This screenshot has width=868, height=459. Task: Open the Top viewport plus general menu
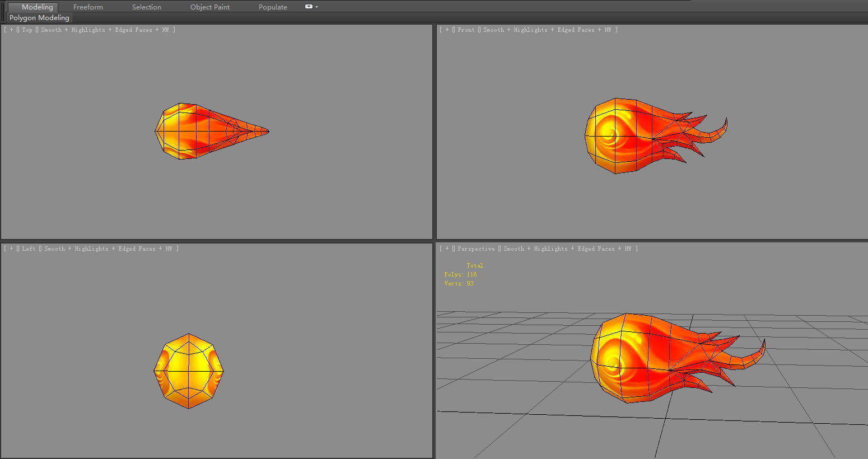pos(11,30)
